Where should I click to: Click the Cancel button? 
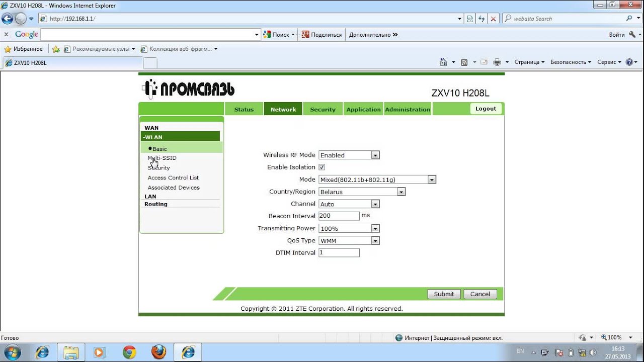click(480, 294)
